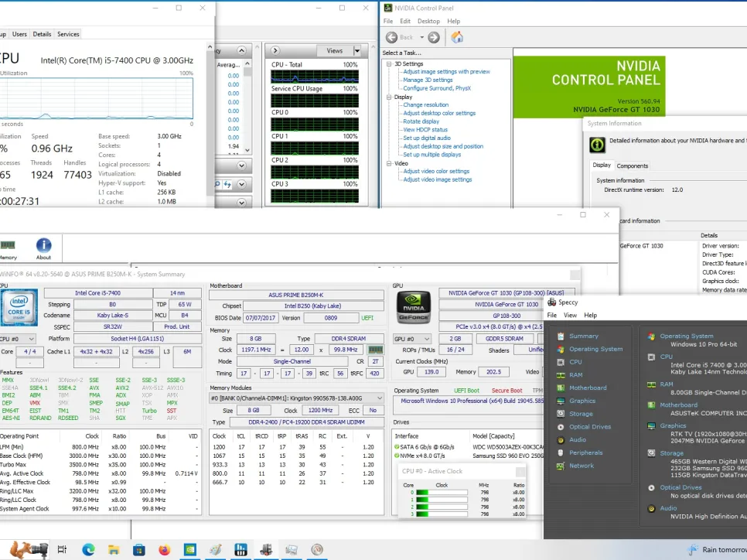The image size is (747, 560).
Task: Click Resource Monitor list scroll down arrow
Action: (247, 150)
